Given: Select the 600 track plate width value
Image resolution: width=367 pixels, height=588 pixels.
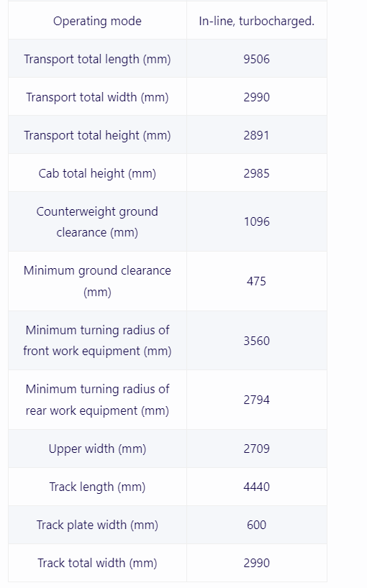Looking at the screenshot, I should click(x=257, y=525).
